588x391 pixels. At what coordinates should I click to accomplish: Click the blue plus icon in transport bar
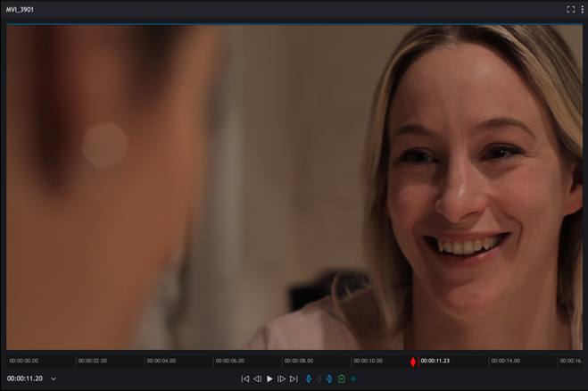[353, 379]
